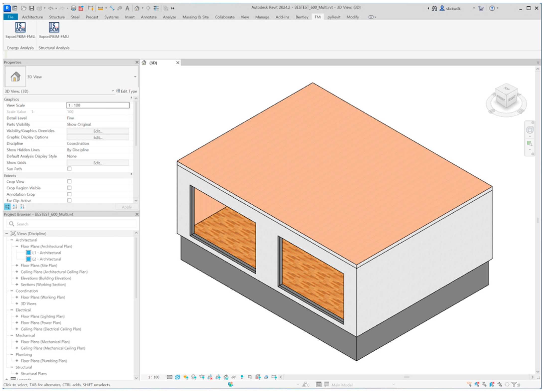544x392 pixels.
Task: Enable the Sun Path checkbox
Action: pyautogui.click(x=69, y=169)
